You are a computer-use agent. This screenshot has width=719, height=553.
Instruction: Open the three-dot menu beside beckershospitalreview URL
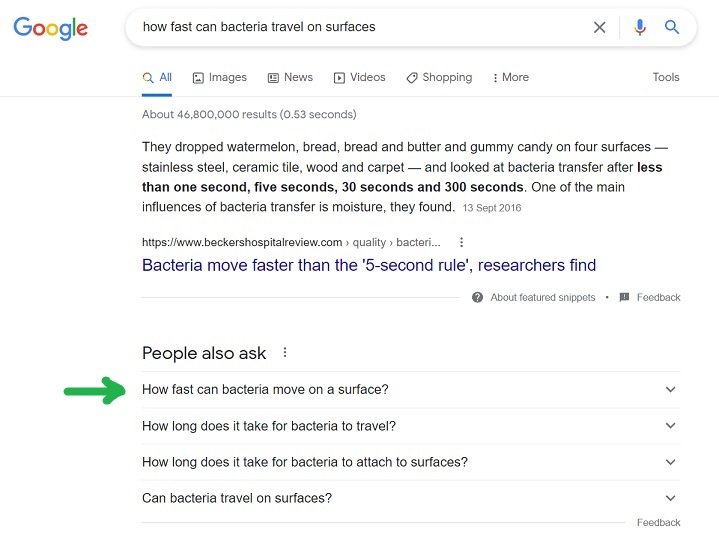(461, 242)
